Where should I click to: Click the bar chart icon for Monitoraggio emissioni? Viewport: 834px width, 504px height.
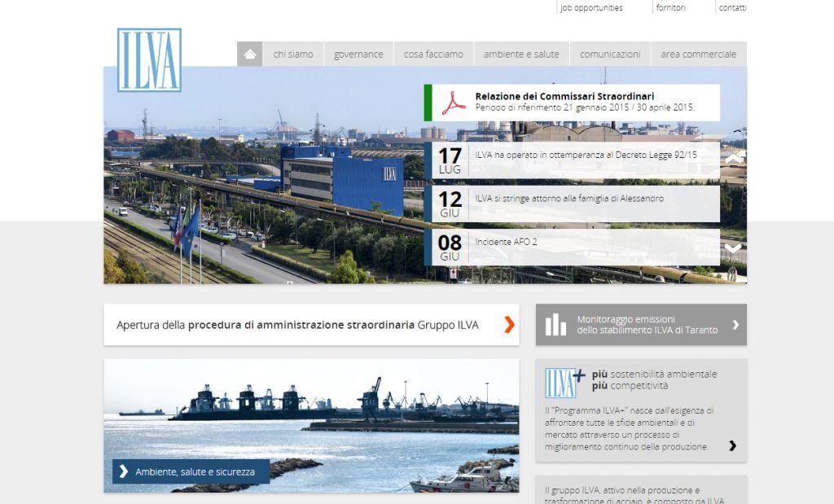[555, 324]
